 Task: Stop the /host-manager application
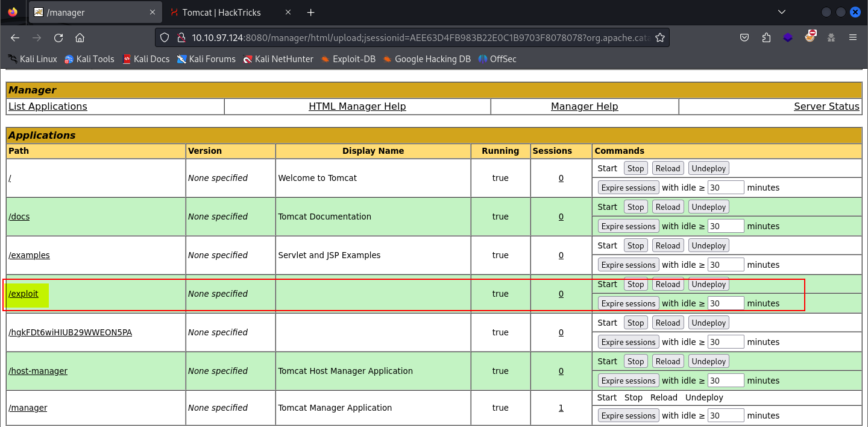point(635,361)
